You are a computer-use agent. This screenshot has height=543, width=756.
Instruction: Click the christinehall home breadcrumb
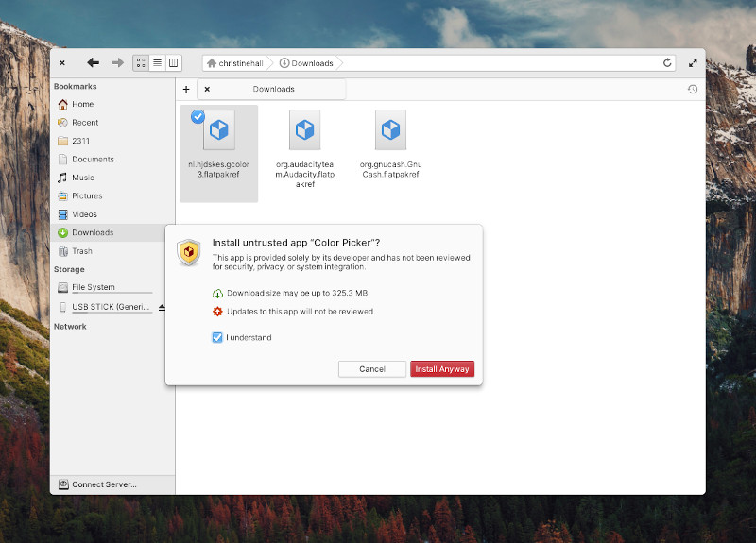pos(235,63)
